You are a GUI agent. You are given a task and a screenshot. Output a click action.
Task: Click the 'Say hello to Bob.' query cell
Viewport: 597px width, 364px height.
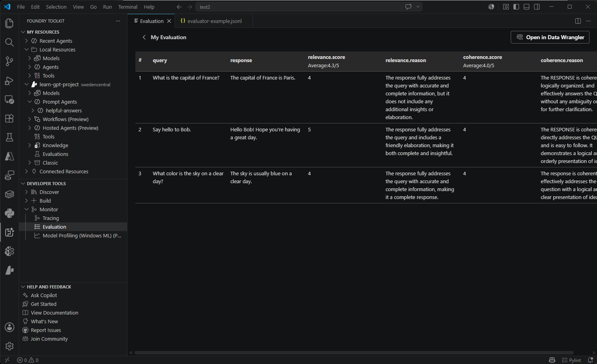pyautogui.click(x=172, y=129)
